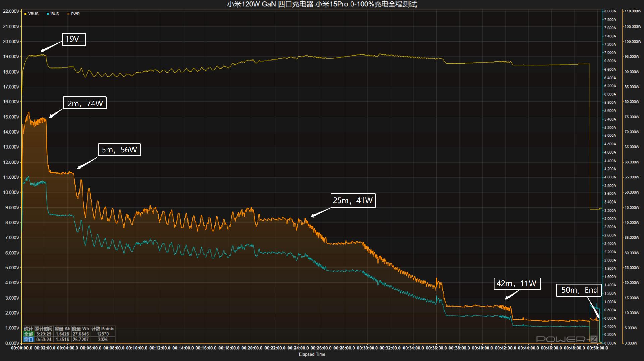Click the blue 窗口 row header
644x361 pixels.
[x=29, y=340]
